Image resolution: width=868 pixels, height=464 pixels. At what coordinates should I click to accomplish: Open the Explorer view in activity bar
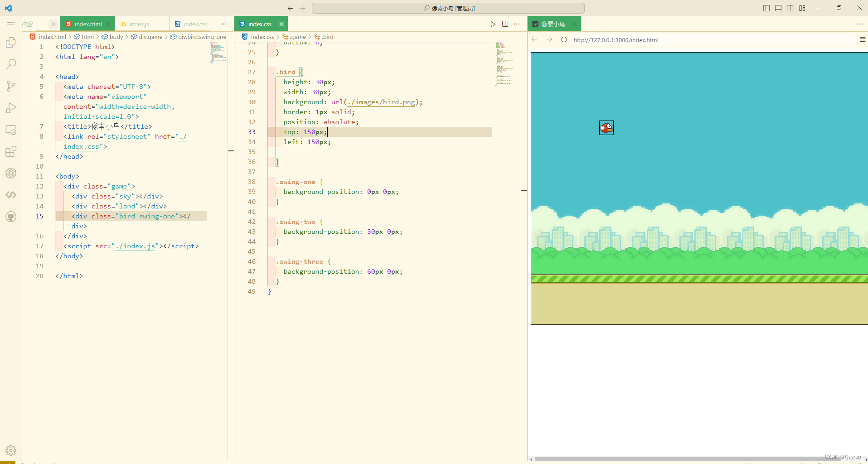point(11,42)
